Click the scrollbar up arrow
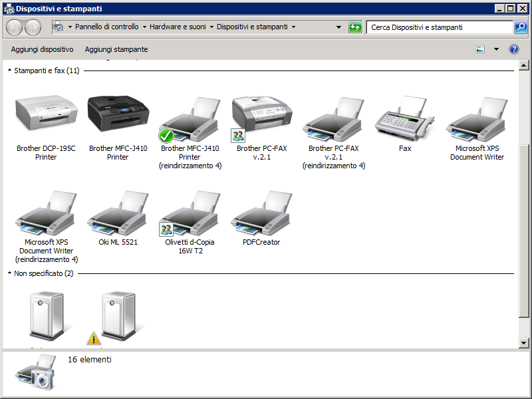Viewport: 532px width, 399px height. (x=524, y=65)
